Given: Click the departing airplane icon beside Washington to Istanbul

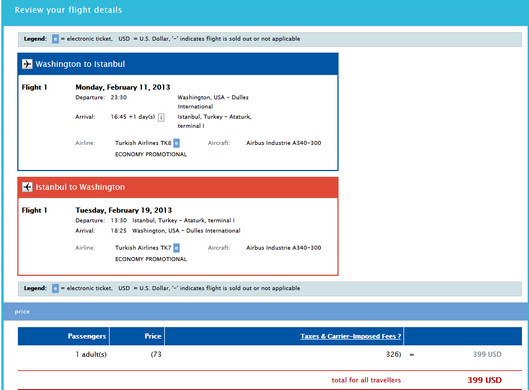Looking at the screenshot, I should [27, 64].
